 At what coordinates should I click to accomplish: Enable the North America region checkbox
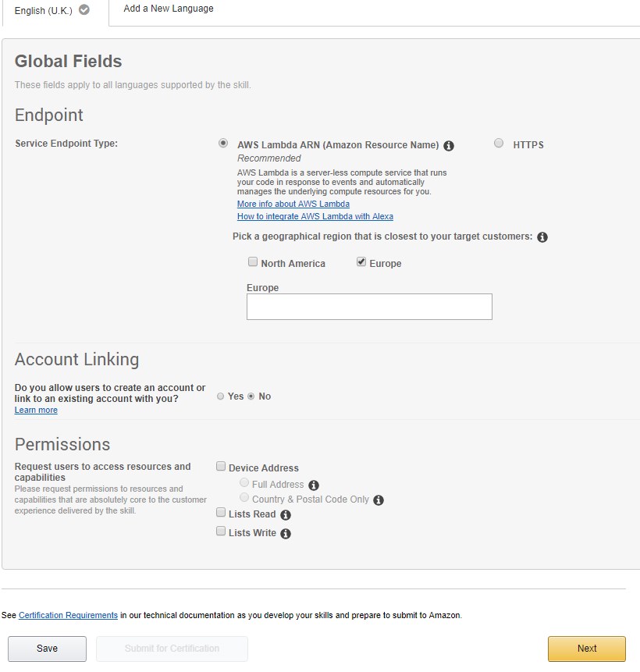[253, 262]
